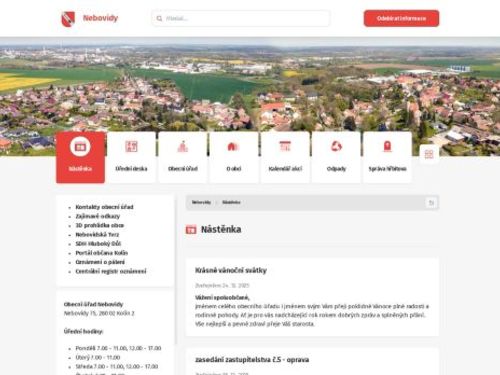Click the Pondělí office hours line
Image resolution: width=500 pixels, height=375 pixels.
point(118,348)
